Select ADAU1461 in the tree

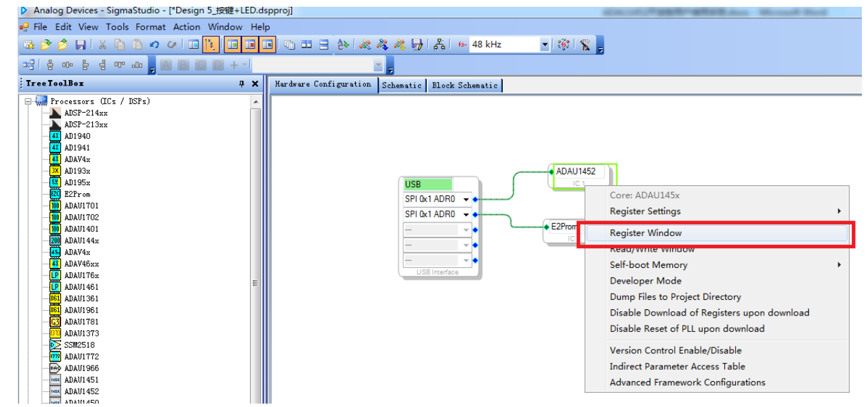pyautogui.click(x=81, y=287)
